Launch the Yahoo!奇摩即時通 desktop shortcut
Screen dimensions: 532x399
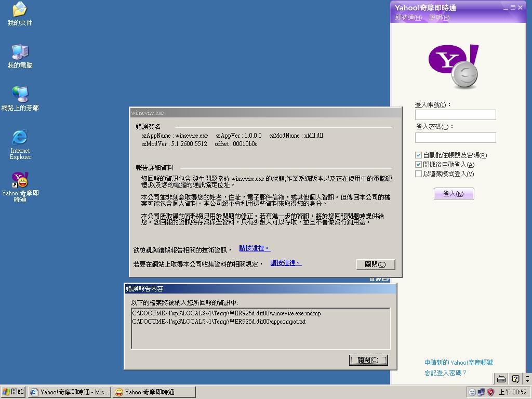tap(20, 187)
